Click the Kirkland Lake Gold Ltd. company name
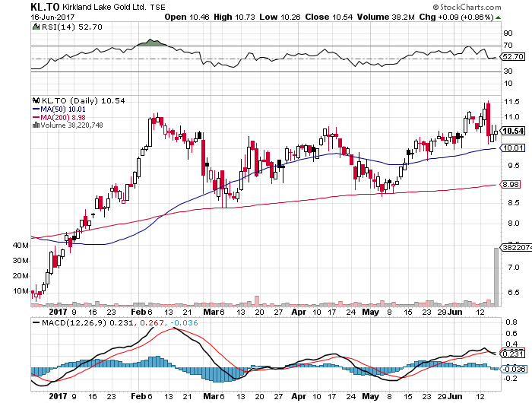Screen dimensions: 532x403 [x=104, y=7]
